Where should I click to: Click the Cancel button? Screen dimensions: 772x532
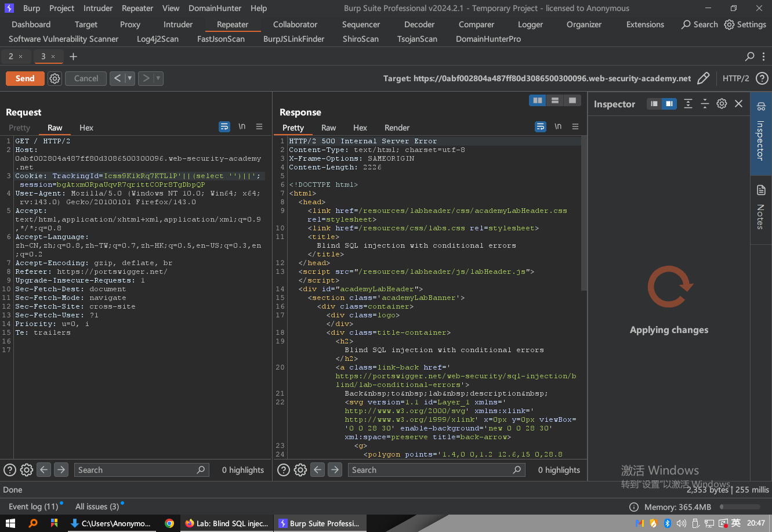[x=86, y=78]
